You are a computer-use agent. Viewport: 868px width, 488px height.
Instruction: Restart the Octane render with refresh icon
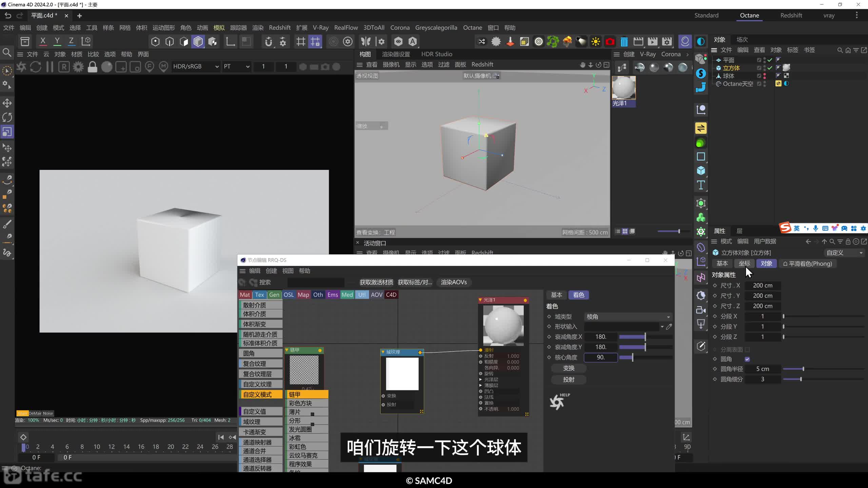coord(36,67)
